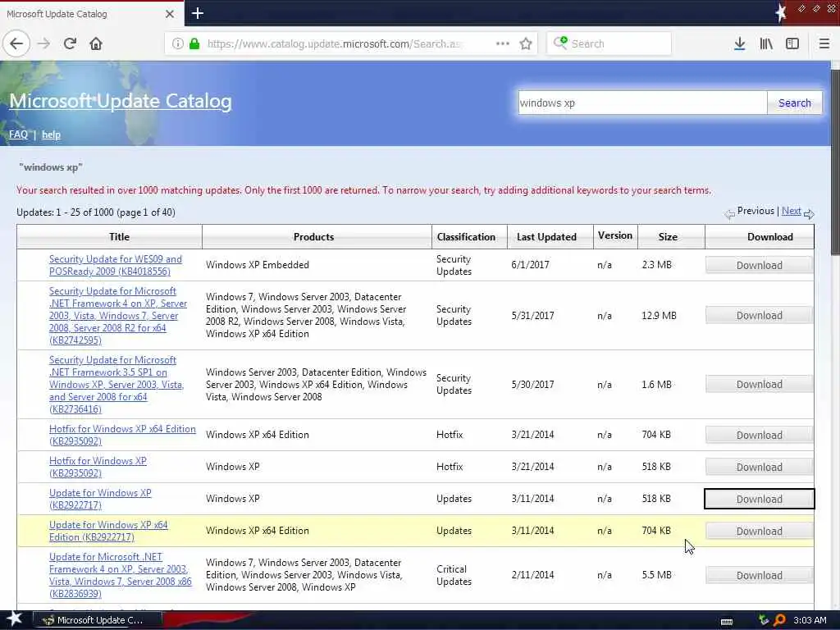
Task: Download the KB4018556 WES09 security update
Action: [759, 265]
